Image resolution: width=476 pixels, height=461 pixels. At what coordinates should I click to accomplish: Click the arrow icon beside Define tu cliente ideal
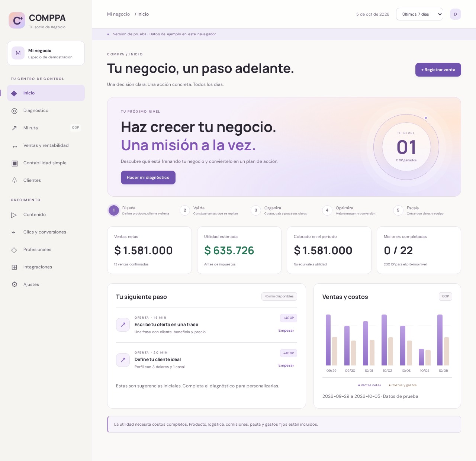pyautogui.click(x=123, y=360)
